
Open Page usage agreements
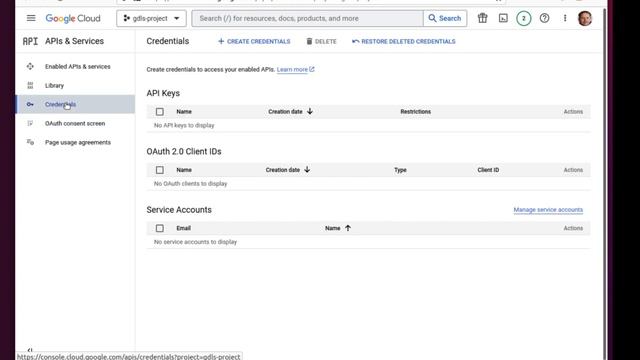click(x=78, y=142)
